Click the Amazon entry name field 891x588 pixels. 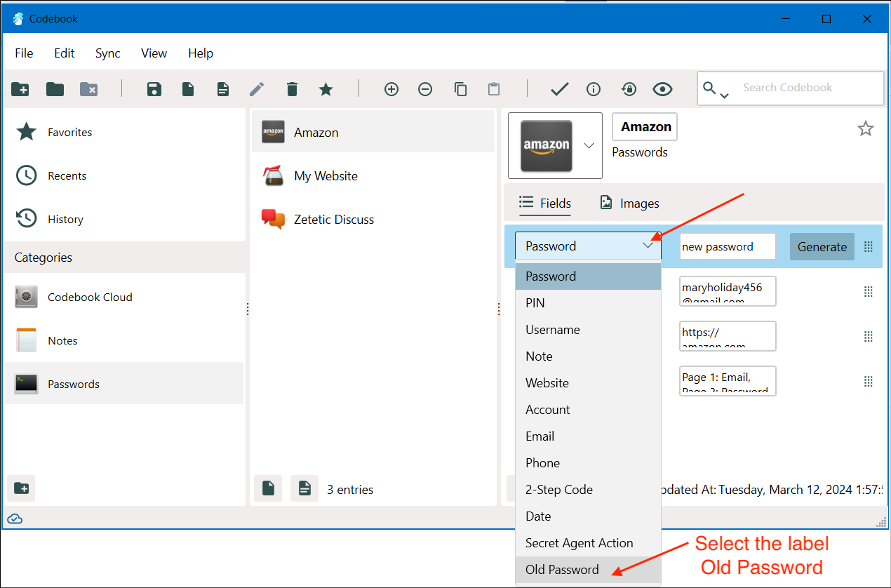645,127
